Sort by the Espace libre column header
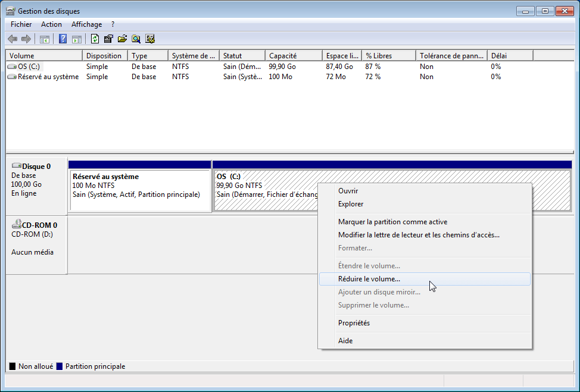 point(342,56)
